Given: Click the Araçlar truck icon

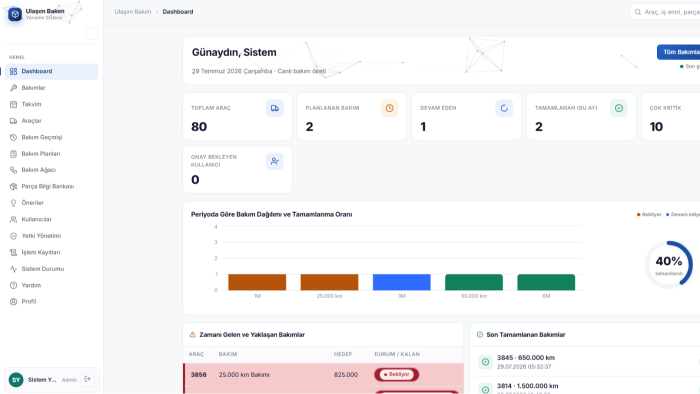Looking at the screenshot, I should (x=13, y=121).
